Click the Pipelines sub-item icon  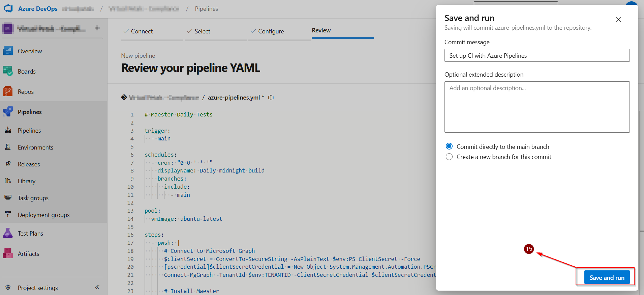click(x=8, y=130)
